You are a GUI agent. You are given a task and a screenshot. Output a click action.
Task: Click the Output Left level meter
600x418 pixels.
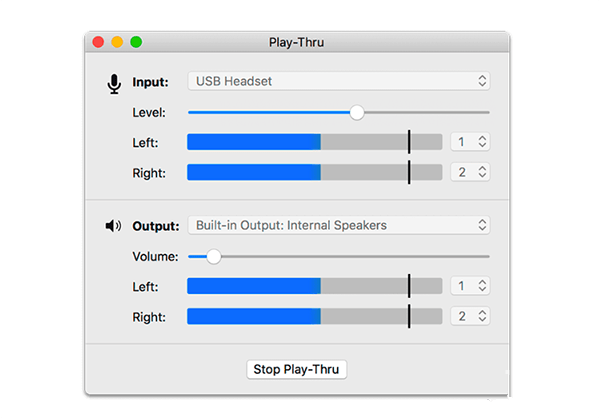click(x=314, y=286)
